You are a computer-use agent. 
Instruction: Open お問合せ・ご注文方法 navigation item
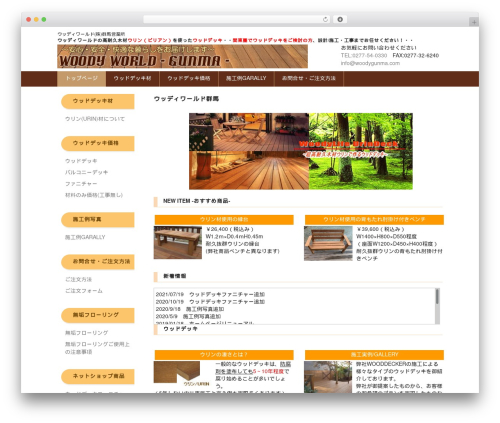(x=309, y=78)
